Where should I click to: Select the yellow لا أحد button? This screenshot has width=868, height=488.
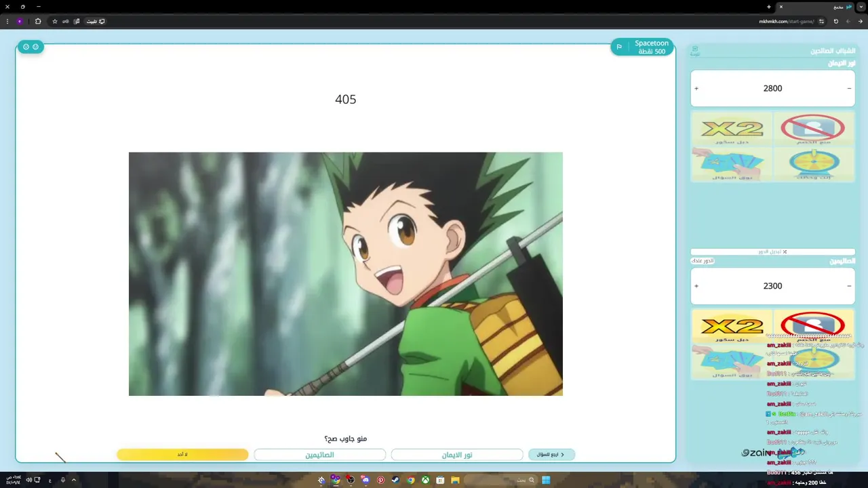pos(182,455)
